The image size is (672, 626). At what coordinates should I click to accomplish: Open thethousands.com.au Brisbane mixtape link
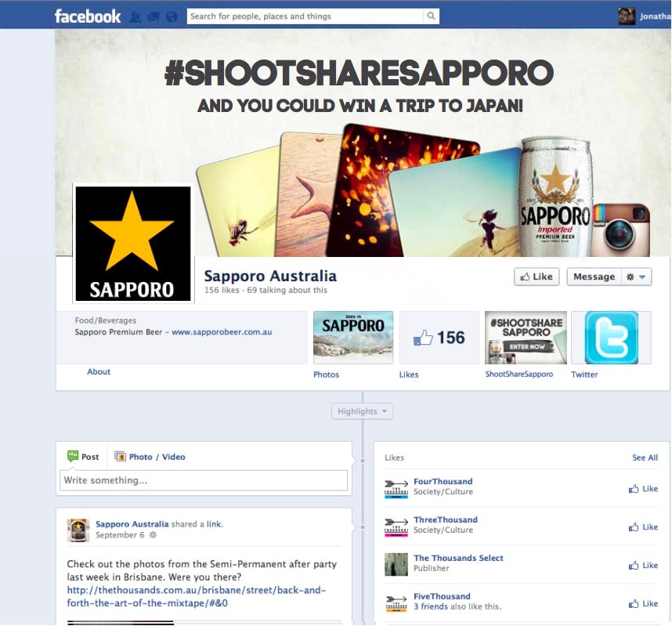[197, 596]
